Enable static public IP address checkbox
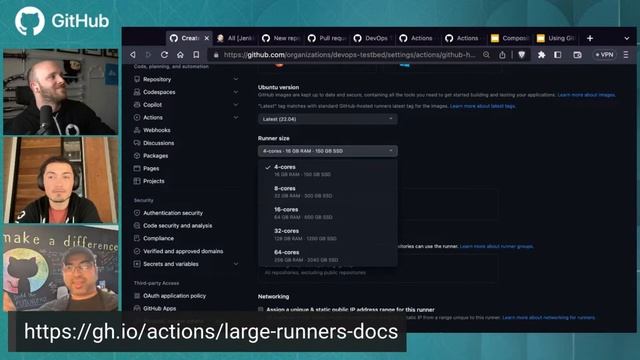Image resolution: width=640 pixels, height=360 pixels. coord(260,310)
